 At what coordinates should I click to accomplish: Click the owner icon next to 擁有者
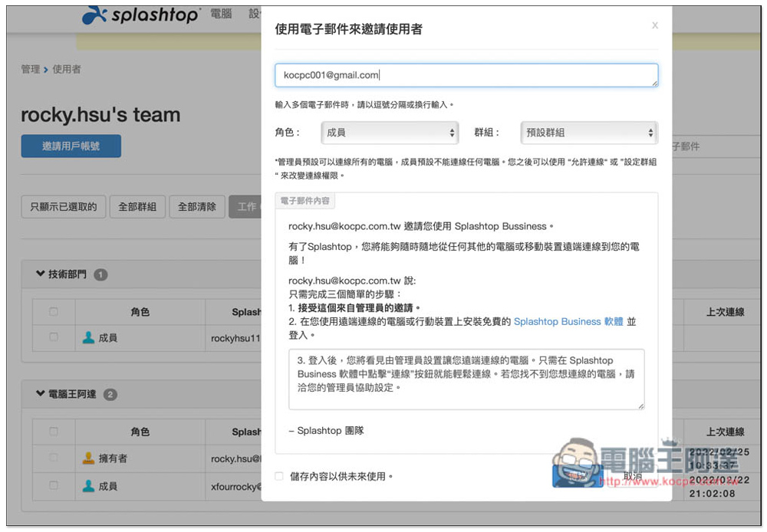click(x=89, y=458)
